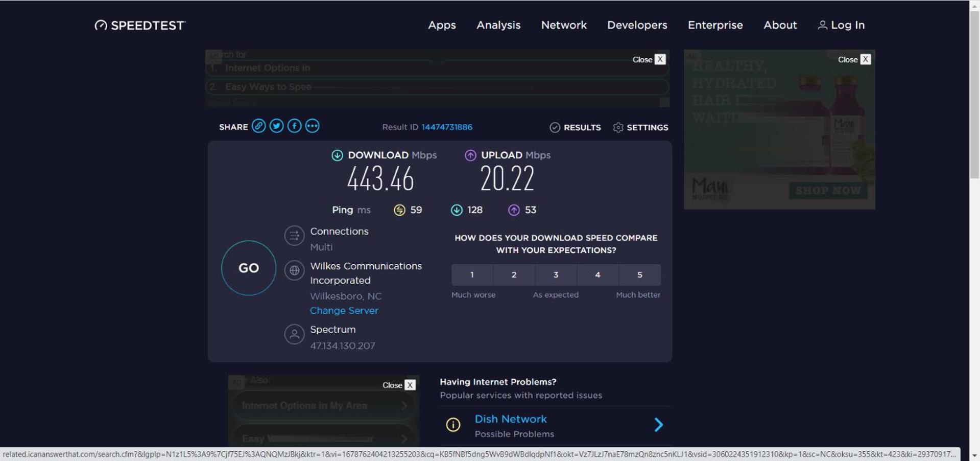
Task: Open the Enterprise menu
Action: 715,25
